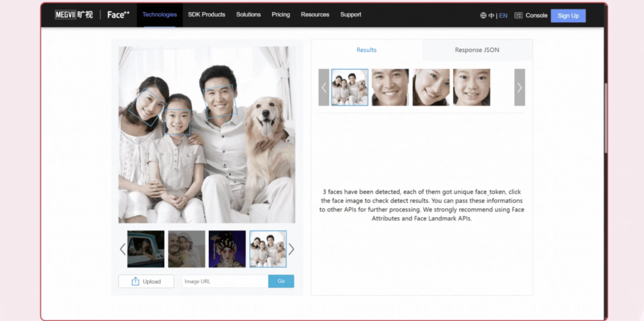Click the man's face detection box
Viewport: 644px width, 321px height.
tap(219, 102)
